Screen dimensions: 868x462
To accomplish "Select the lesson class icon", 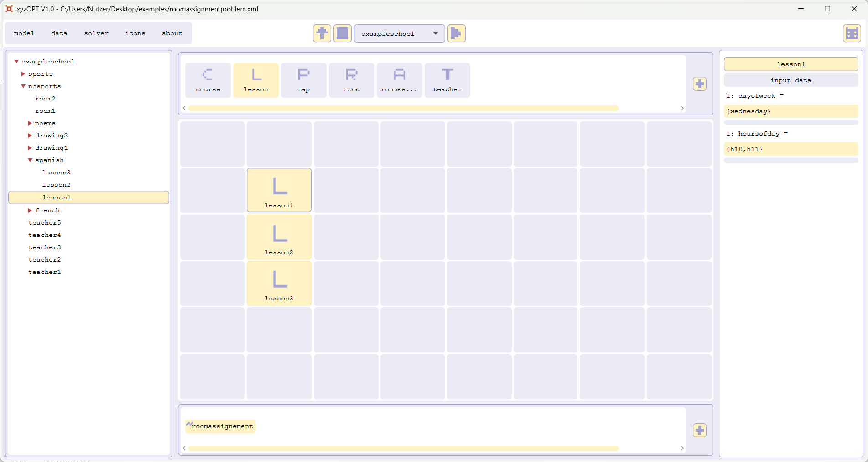I will pyautogui.click(x=256, y=80).
